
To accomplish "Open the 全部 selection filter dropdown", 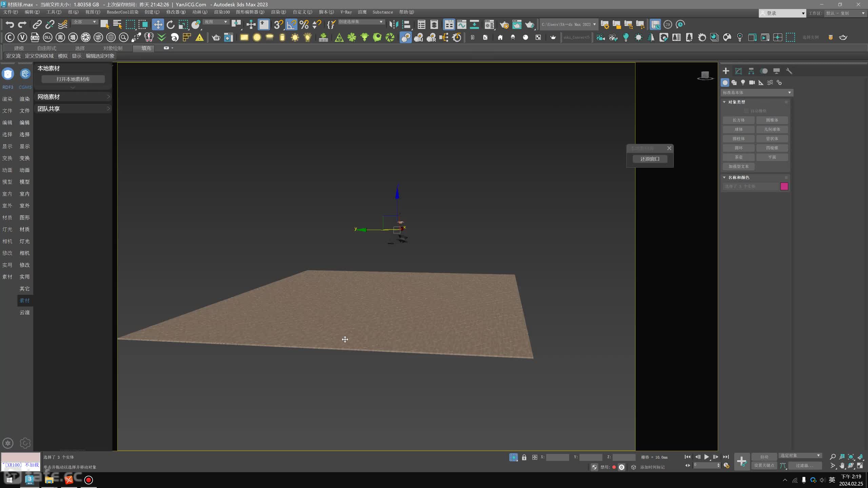I will click(x=84, y=22).
